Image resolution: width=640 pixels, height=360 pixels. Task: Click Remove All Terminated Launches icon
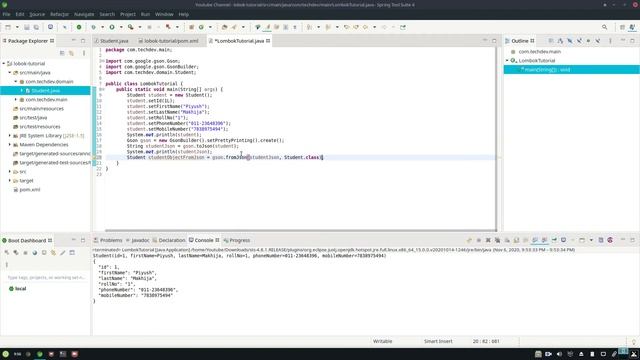tap(498, 240)
